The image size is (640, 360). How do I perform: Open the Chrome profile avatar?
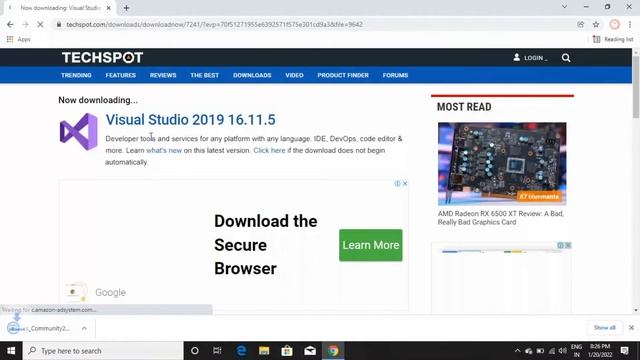pyautogui.click(x=614, y=24)
